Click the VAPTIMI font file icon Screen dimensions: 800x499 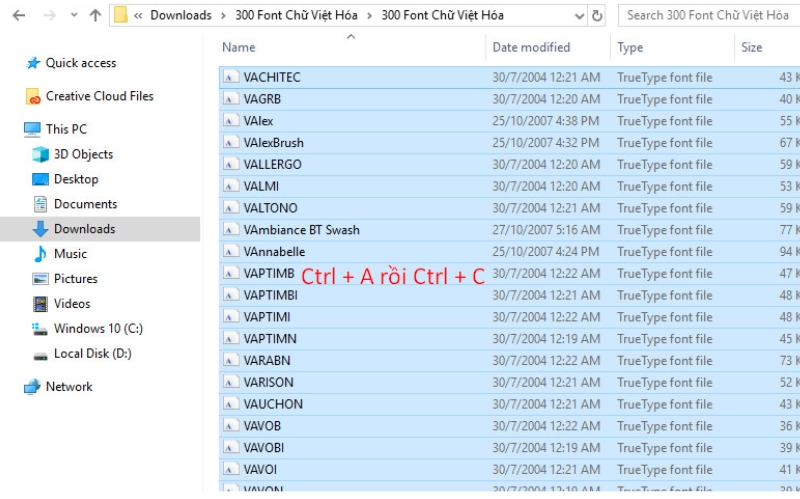231,317
